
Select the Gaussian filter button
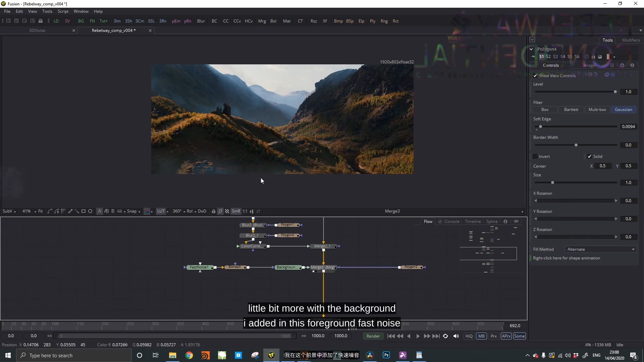tap(624, 110)
